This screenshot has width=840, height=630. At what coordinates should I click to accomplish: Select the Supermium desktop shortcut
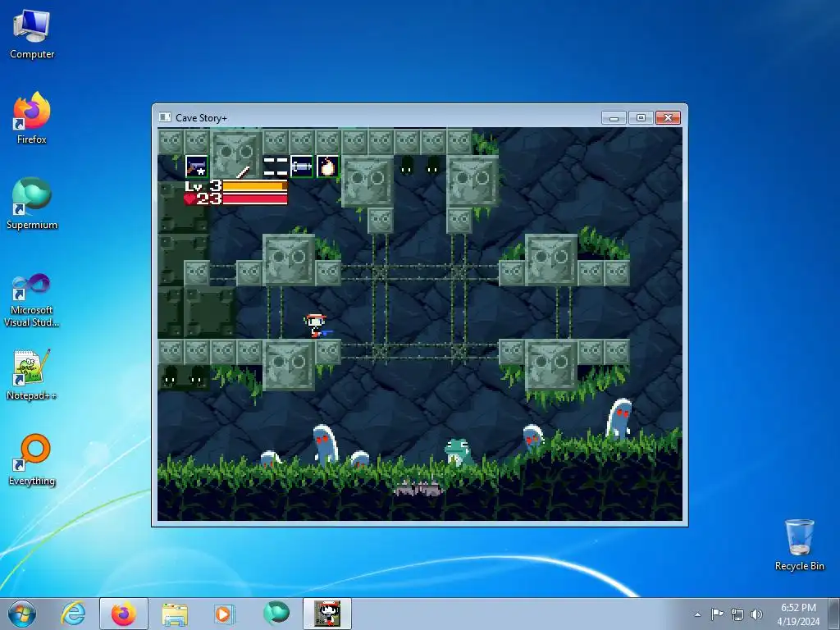coord(32,204)
